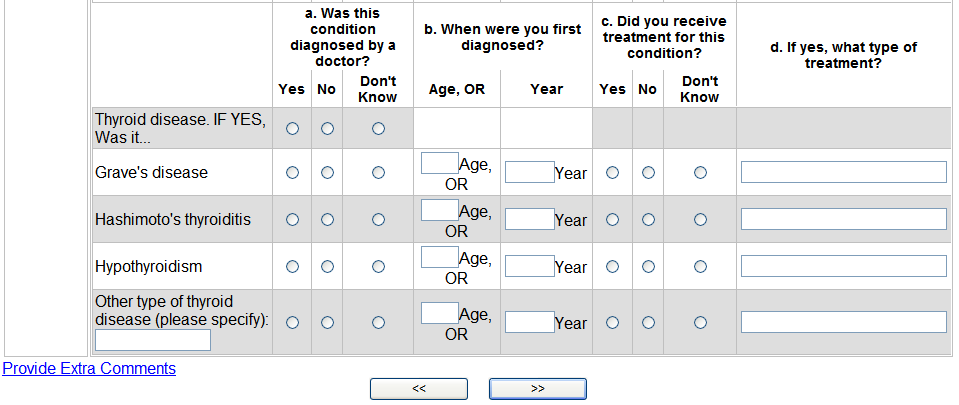The image size is (959, 405).
Task: Select No treatment received for Hashimoto's thyroiditis
Action: 648,220
